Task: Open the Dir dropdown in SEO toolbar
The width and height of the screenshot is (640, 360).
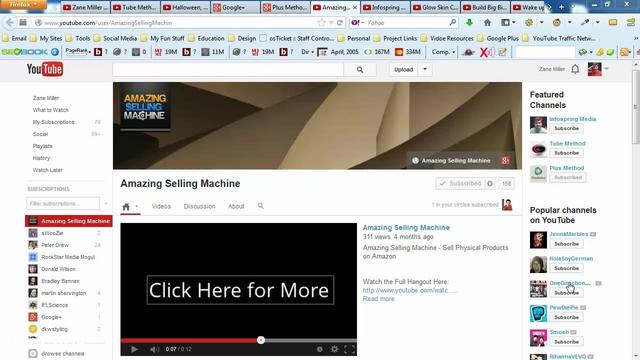Action: pos(308,52)
